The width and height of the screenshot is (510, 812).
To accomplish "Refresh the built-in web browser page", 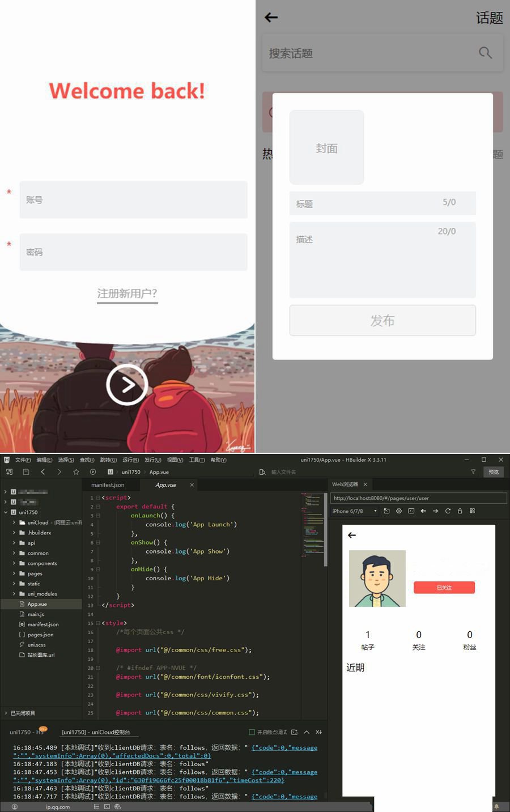I will (448, 511).
